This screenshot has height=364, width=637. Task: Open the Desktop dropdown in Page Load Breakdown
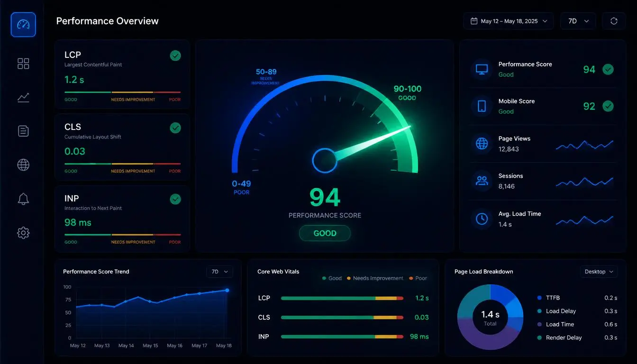coord(599,272)
